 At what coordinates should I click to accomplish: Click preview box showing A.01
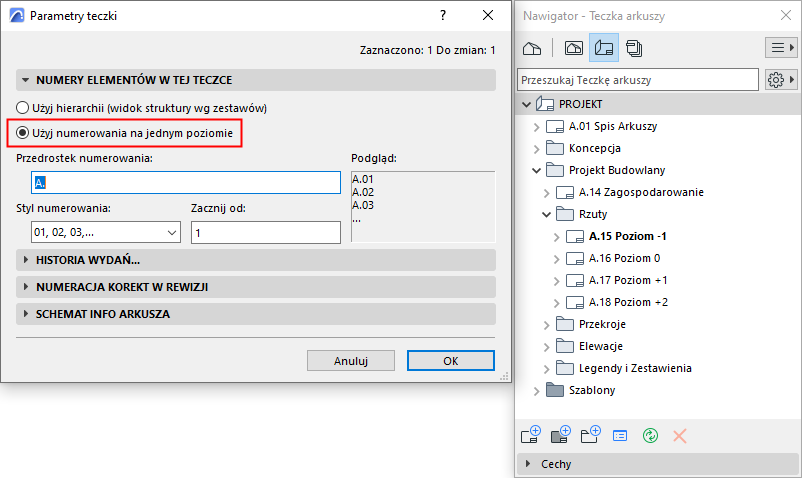point(423,207)
